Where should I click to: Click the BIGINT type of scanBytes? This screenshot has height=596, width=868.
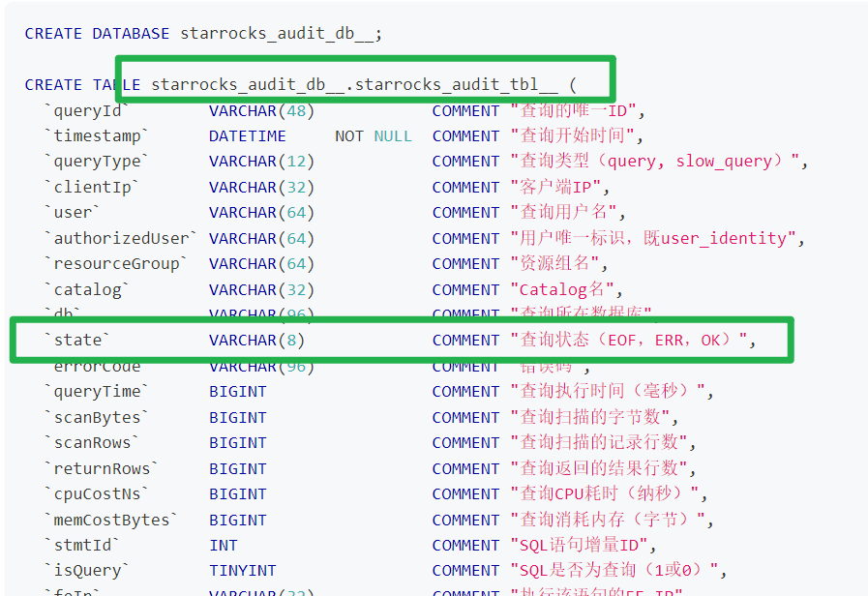[237, 417]
